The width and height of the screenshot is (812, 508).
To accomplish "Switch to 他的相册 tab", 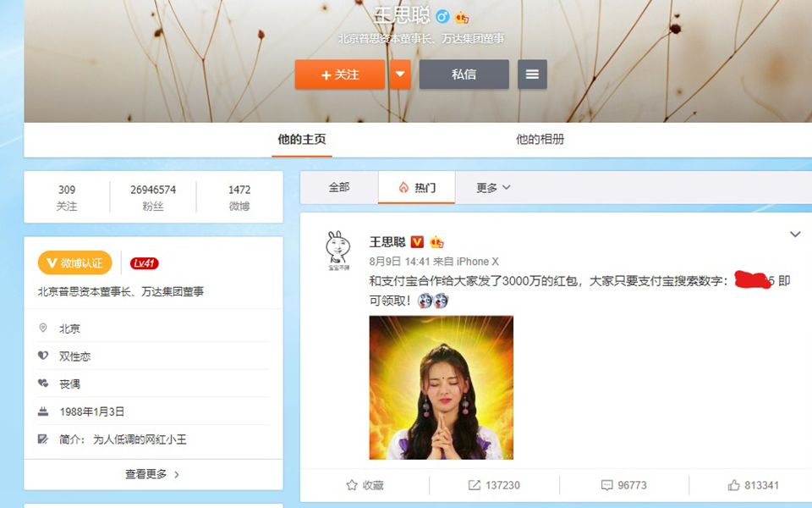I will point(540,139).
